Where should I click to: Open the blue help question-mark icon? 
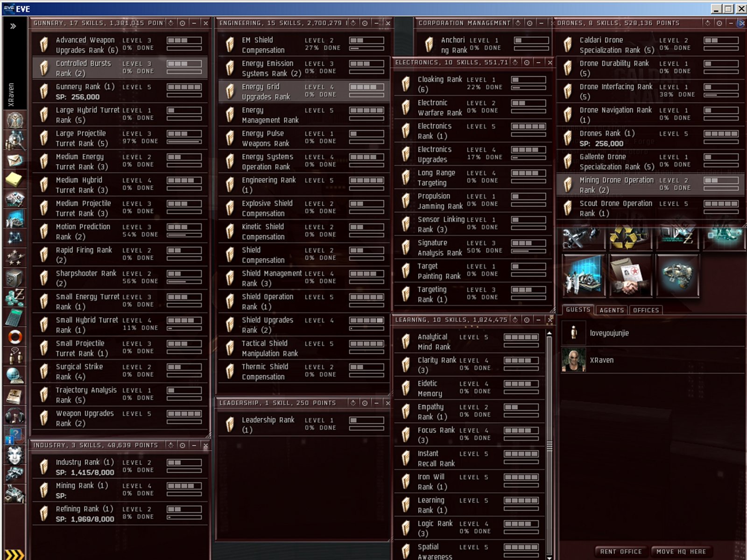pyautogui.click(x=14, y=436)
